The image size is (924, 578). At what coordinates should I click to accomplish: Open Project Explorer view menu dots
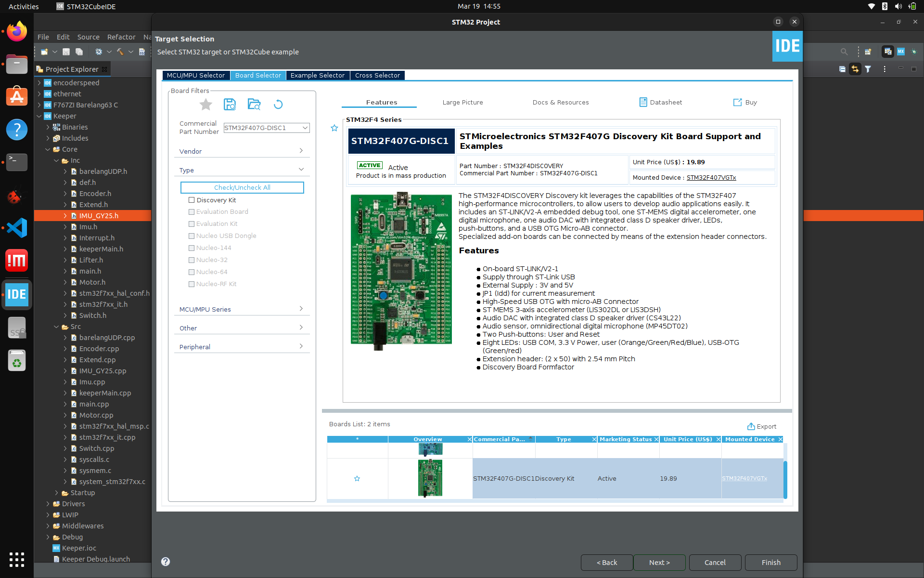885,69
